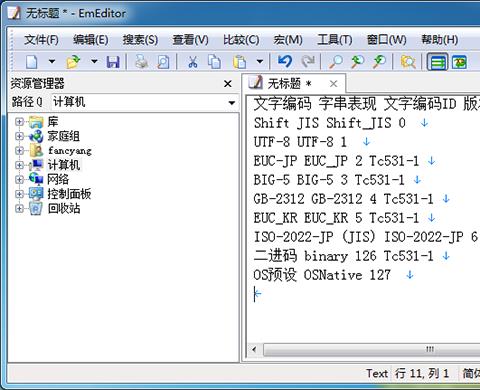Open the dropdown arrow beside Paste icon
The height and width of the screenshot is (390, 480).
[x=260, y=62]
